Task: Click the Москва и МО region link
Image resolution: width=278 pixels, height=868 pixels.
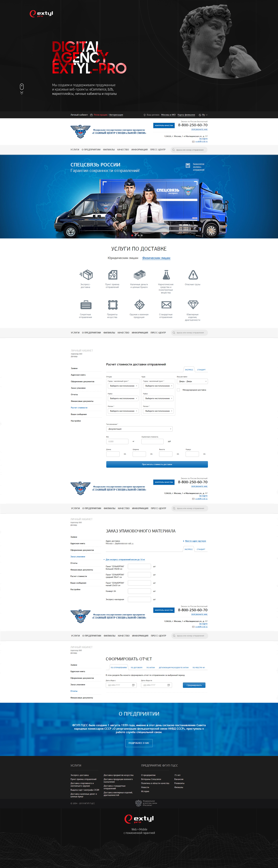Action: [x=168, y=115]
